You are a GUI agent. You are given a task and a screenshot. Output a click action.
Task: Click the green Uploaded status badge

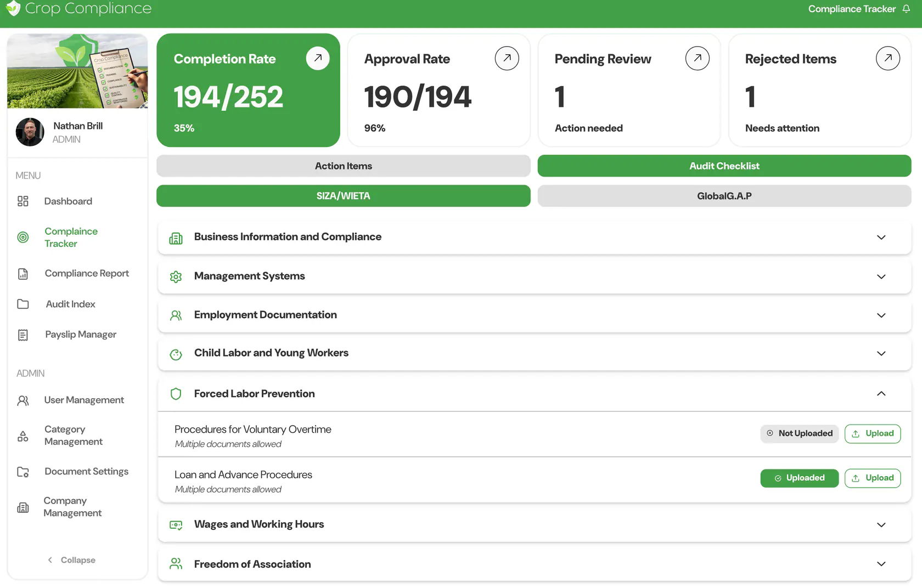pos(800,478)
